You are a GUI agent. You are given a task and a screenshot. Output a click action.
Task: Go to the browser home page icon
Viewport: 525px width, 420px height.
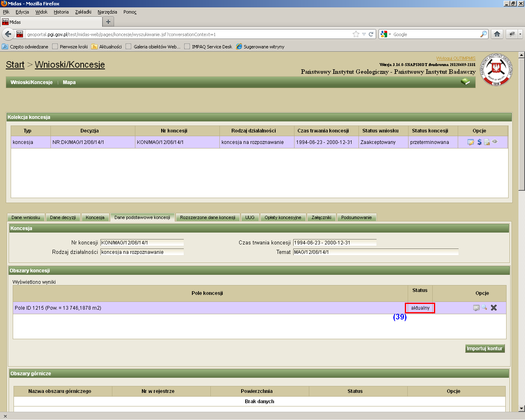pos(497,34)
